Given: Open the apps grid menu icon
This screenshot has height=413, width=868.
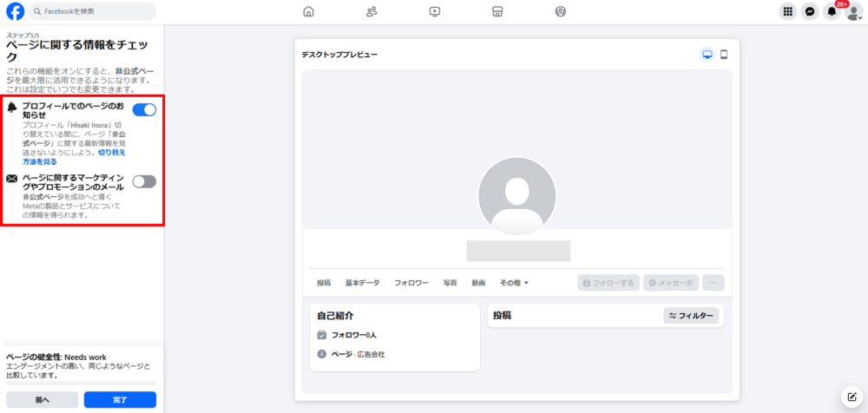Looking at the screenshot, I should click(787, 11).
